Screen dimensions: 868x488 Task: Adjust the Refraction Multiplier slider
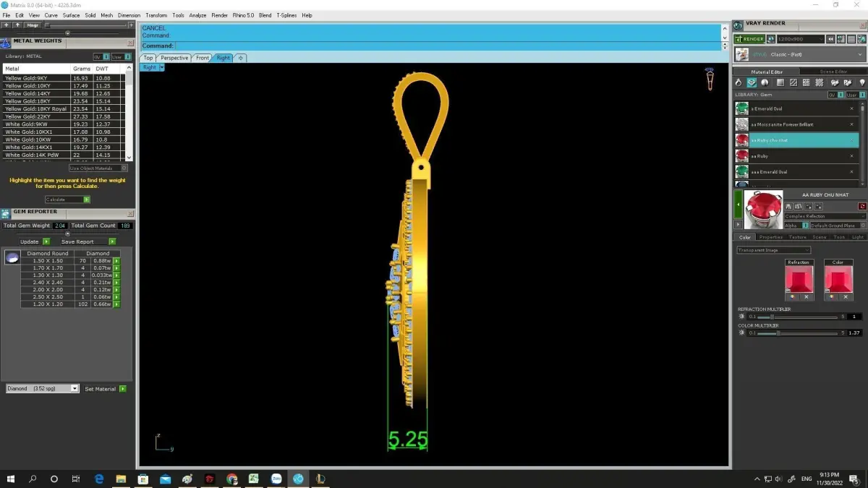[797, 317]
